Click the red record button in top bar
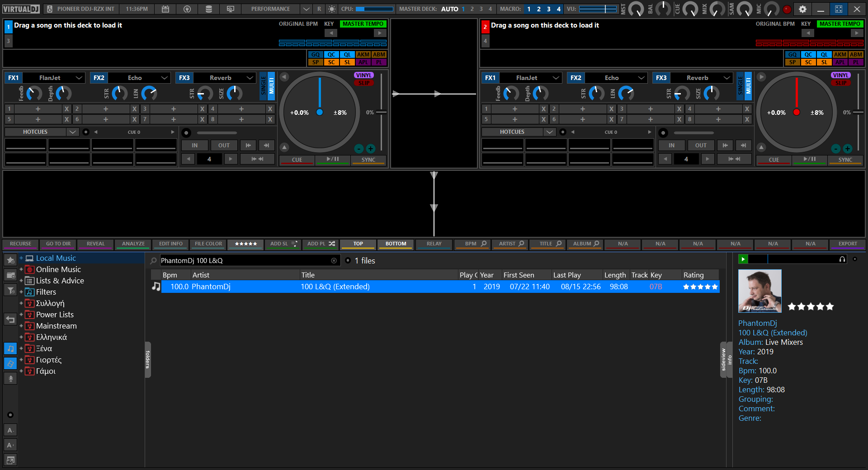Image resolution: width=868 pixels, height=470 pixels. coord(787,9)
